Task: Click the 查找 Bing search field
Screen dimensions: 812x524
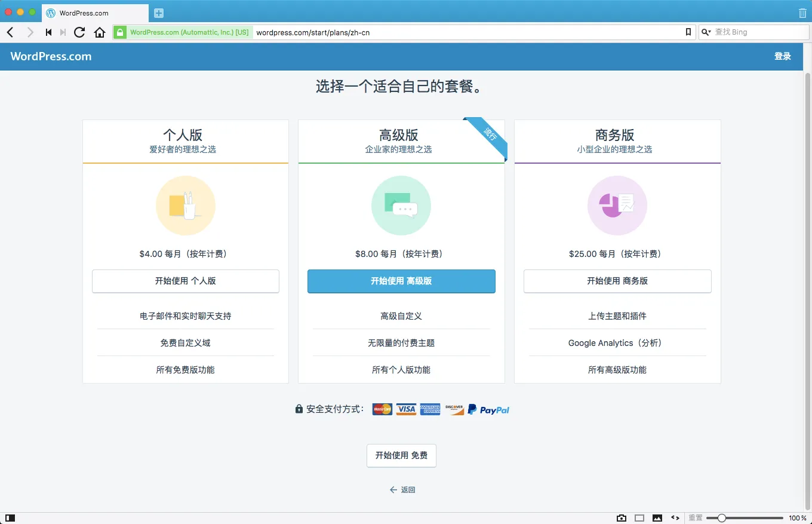Action: 759,32
